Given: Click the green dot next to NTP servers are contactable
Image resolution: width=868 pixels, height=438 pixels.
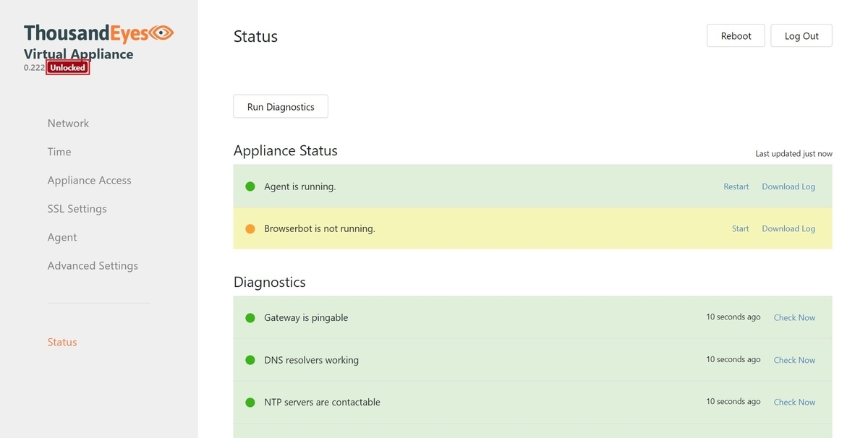Looking at the screenshot, I should coord(250,402).
